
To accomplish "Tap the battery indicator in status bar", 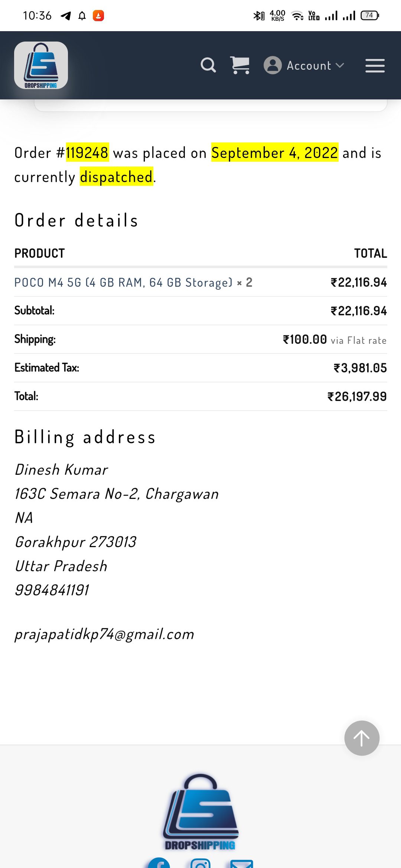I will [x=369, y=16].
